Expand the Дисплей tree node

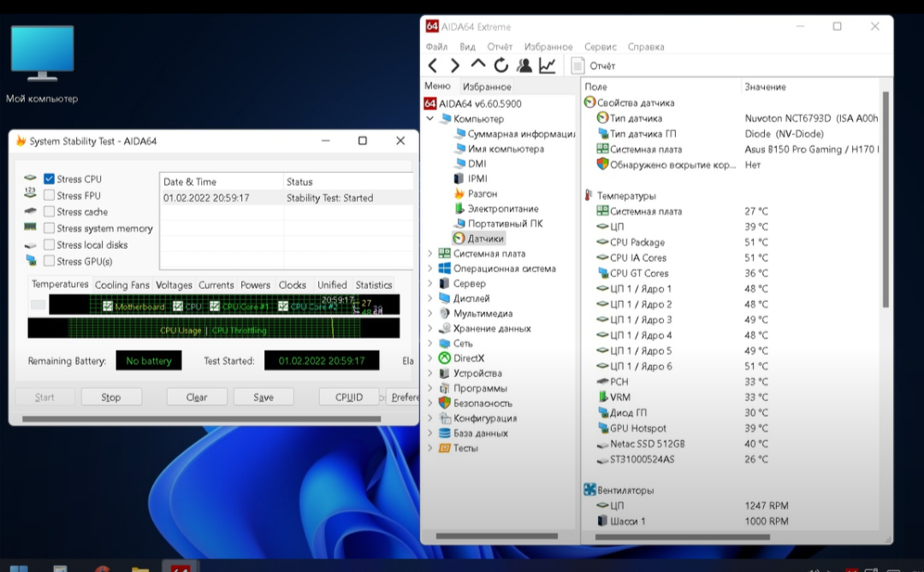click(430, 298)
